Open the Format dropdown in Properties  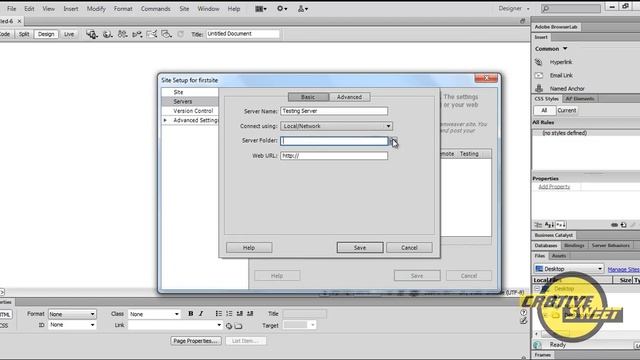point(72,314)
